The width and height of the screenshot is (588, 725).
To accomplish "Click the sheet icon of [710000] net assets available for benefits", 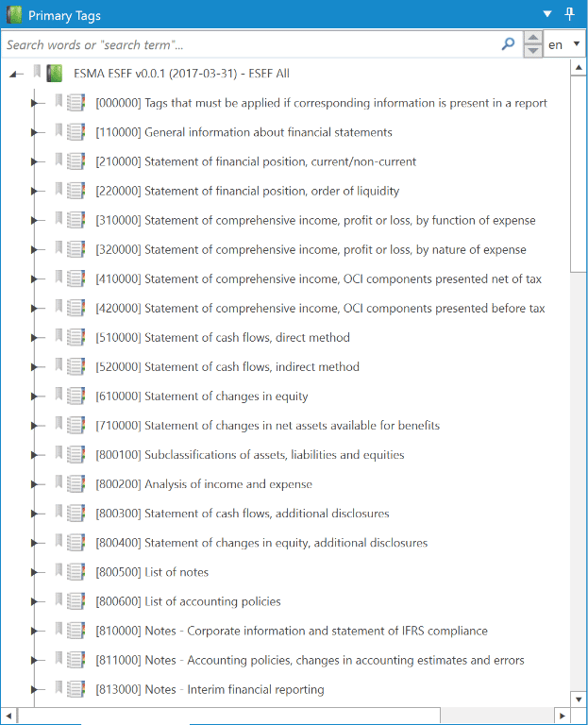I will coord(76,426).
